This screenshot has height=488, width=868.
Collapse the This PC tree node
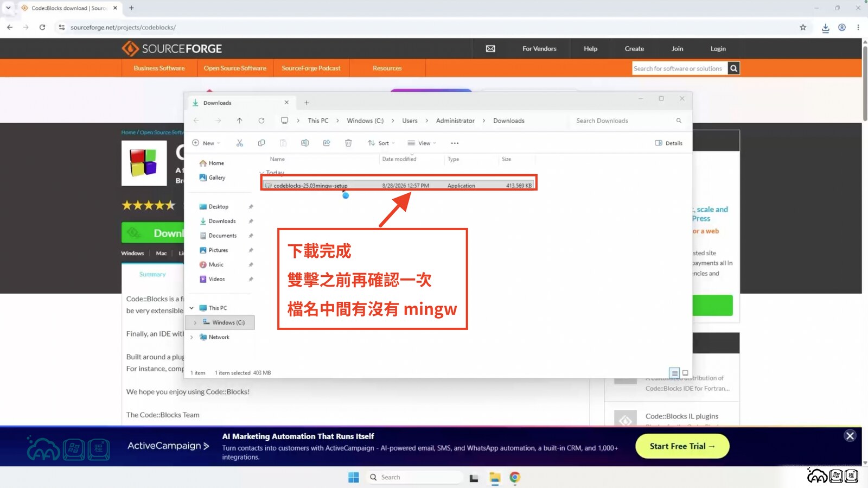192,308
